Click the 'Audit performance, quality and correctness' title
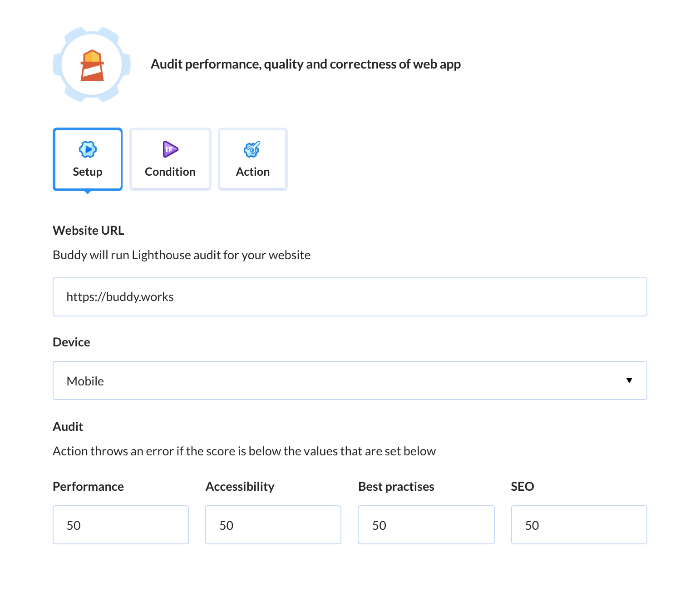The height and width of the screenshot is (597, 700). (x=306, y=64)
